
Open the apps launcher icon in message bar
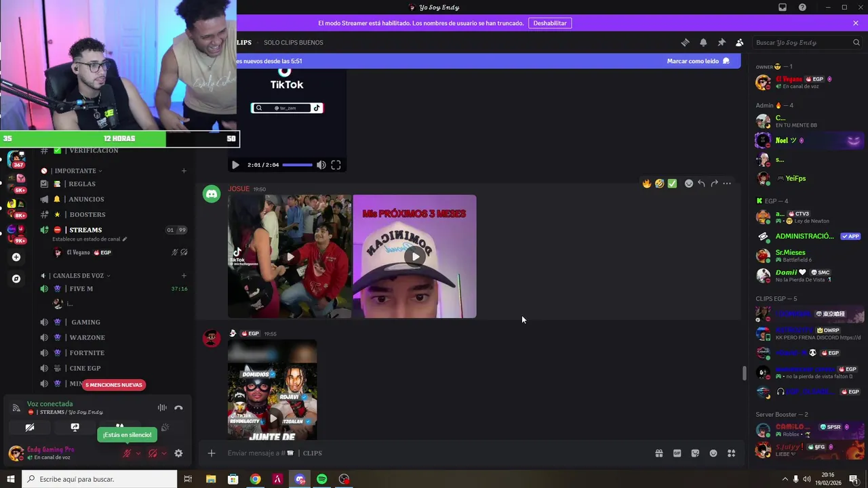pyautogui.click(x=731, y=453)
